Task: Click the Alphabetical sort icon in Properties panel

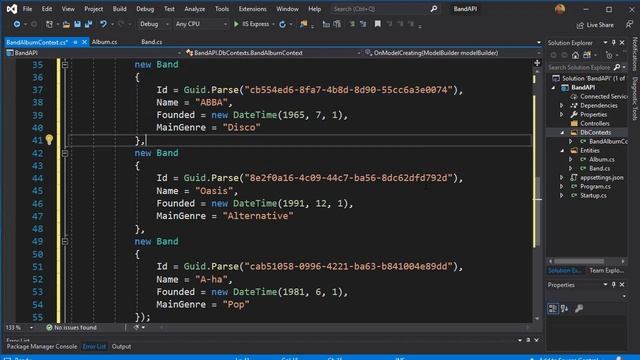Action: (x=564, y=309)
